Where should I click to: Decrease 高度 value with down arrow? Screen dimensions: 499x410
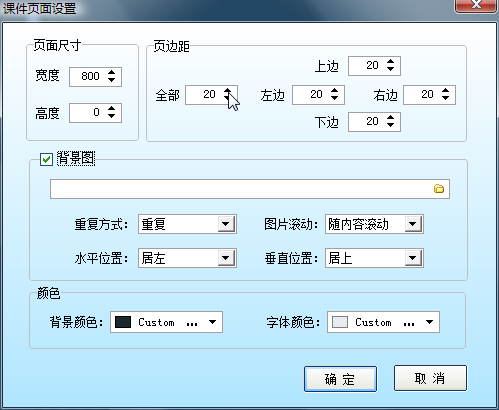[x=112, y=116]
